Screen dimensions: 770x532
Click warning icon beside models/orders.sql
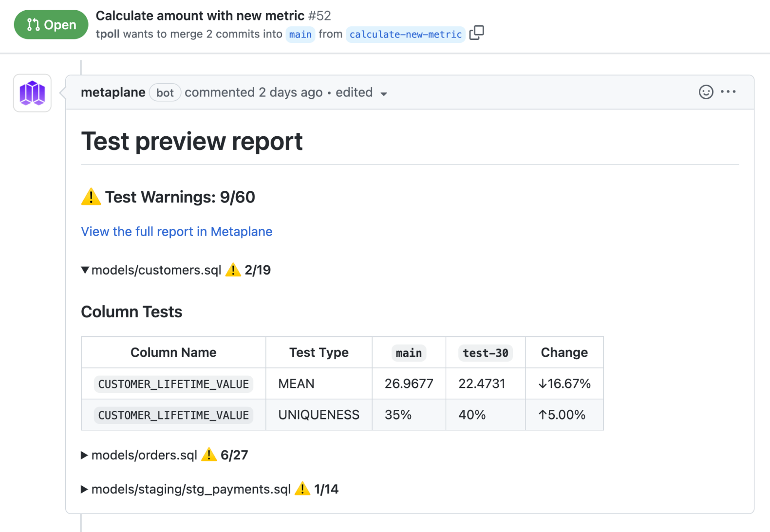209,455
